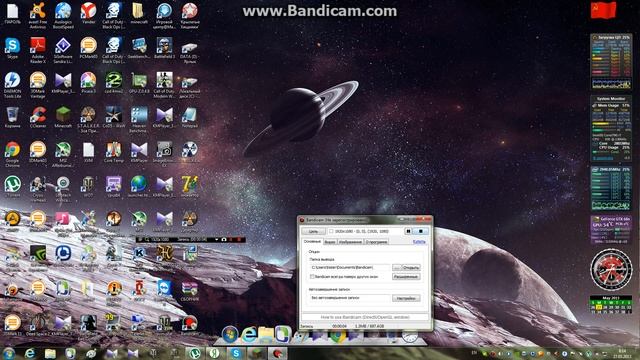
Task: Click the System Monitor gadget
Action: 611,128
